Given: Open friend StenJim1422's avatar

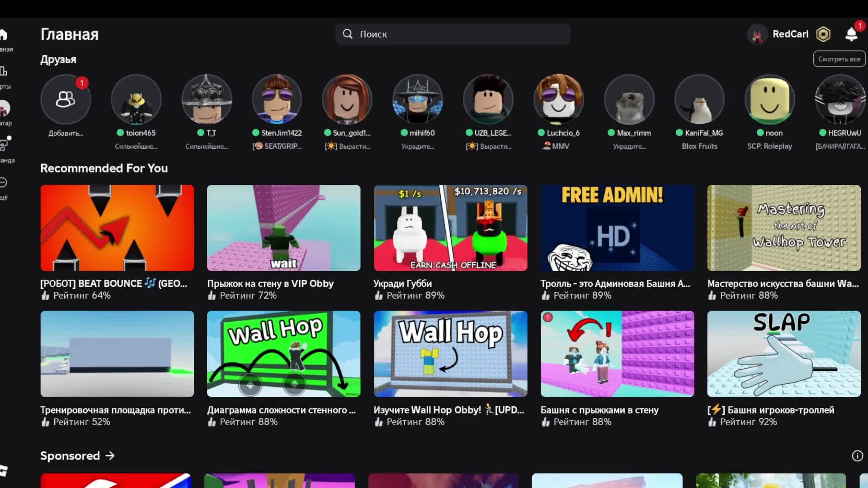Looking at the screenshot, I should tap(277, 99).
